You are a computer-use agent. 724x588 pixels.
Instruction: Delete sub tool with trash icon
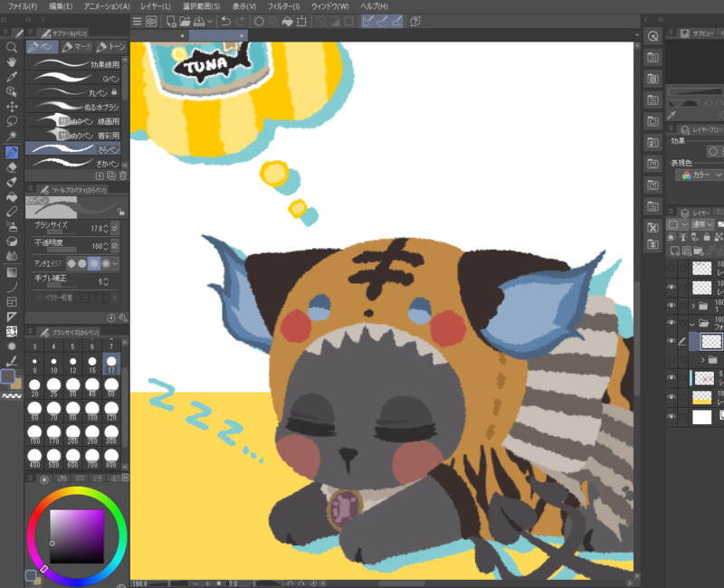click(x=123, y=175)
